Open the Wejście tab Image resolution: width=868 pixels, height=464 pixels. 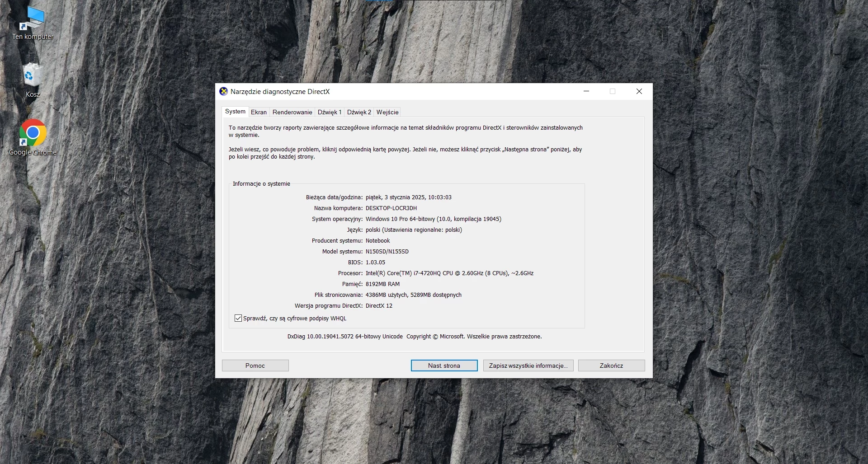pyautogui.click(x=387, y=112)
